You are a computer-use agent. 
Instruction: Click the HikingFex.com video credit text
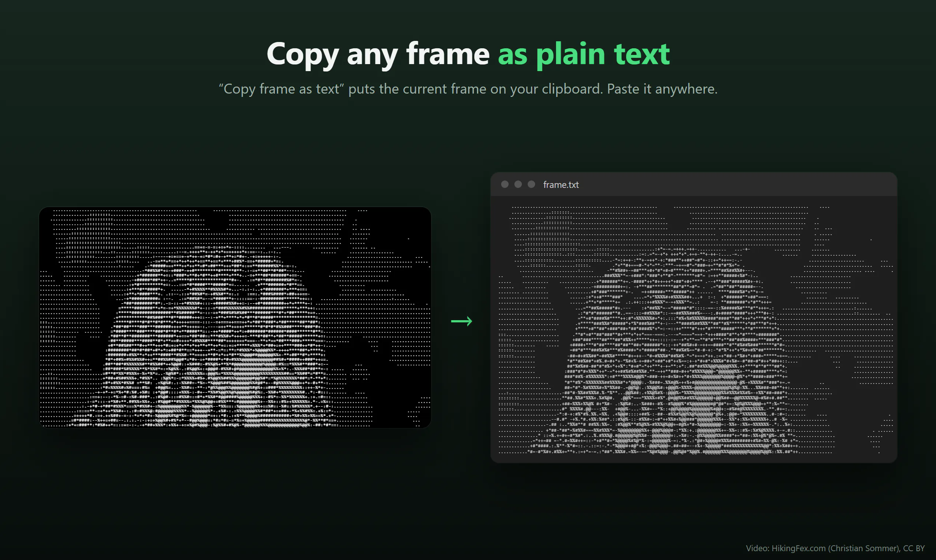click(835, 548)
